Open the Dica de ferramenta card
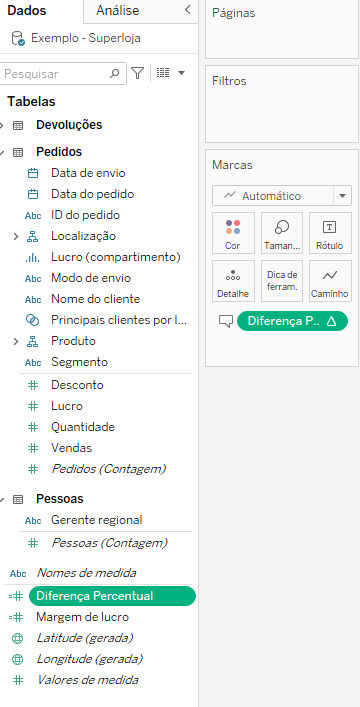The image size is (360, 707). 282,281
